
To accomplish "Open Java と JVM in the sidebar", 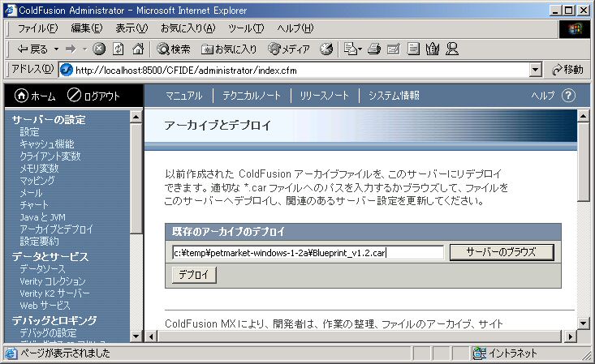I will coord(42,217).
